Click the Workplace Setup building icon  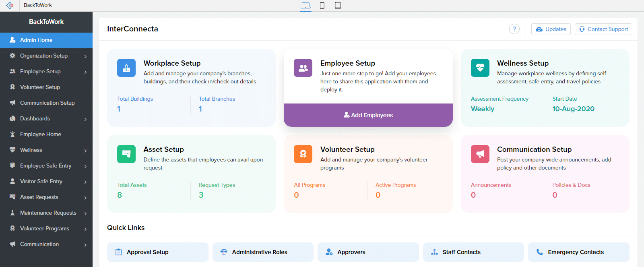pyautogui.click(x=126, y=68)
